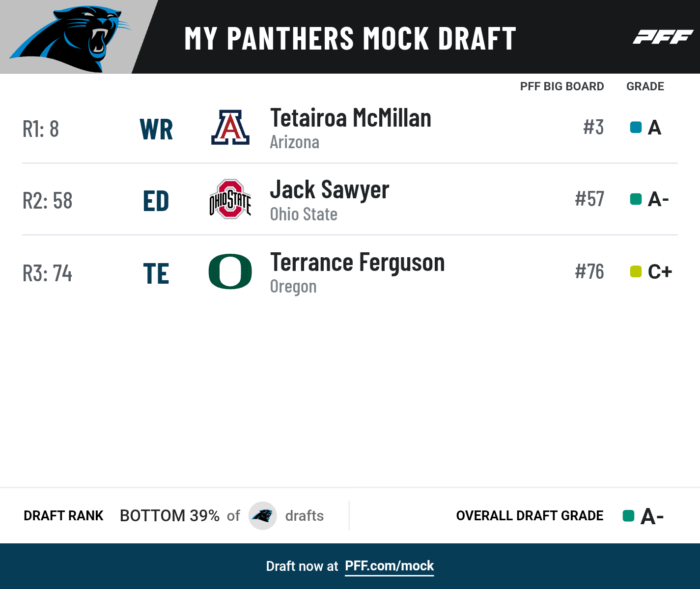Click the overall draft grade green swatch
This screenshot has width=700, height=589.
[628, 516]
